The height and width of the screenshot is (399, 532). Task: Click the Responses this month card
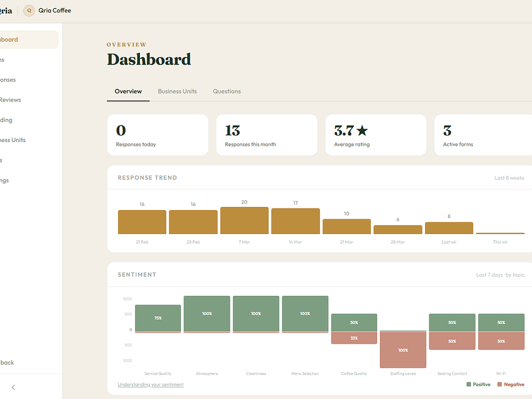(267, 135)
